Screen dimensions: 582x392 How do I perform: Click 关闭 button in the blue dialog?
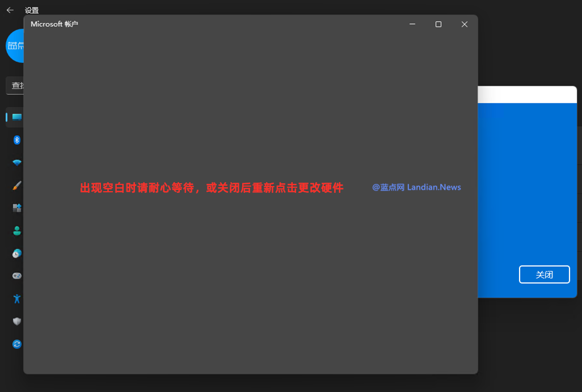click(x=544, y=275)
